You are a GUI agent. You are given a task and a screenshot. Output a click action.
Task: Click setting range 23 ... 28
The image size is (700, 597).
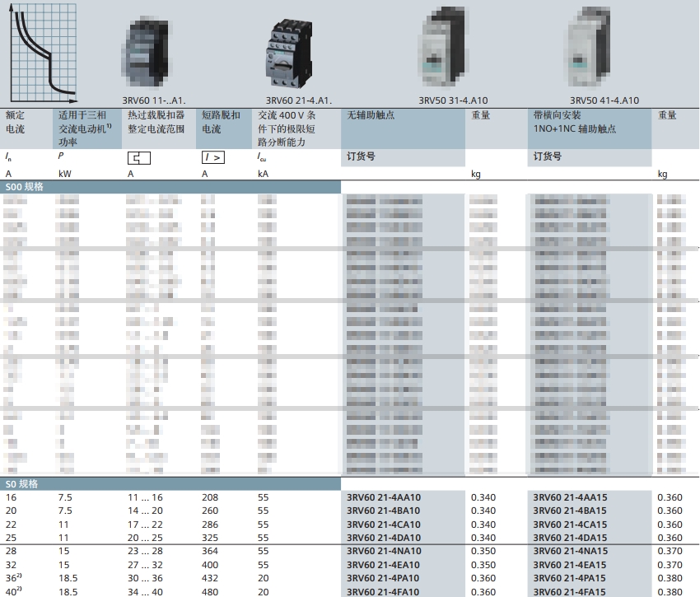click(x=145, y=551)
